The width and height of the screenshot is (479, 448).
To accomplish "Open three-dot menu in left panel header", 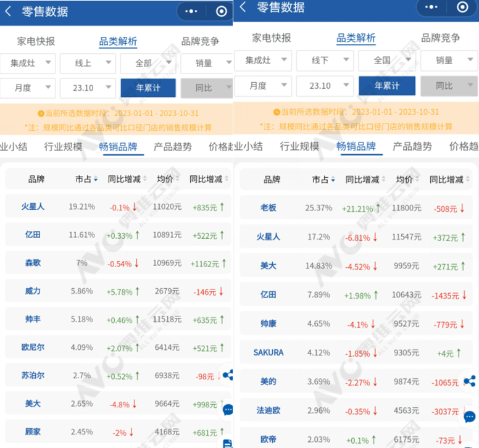I will (191, 12).
